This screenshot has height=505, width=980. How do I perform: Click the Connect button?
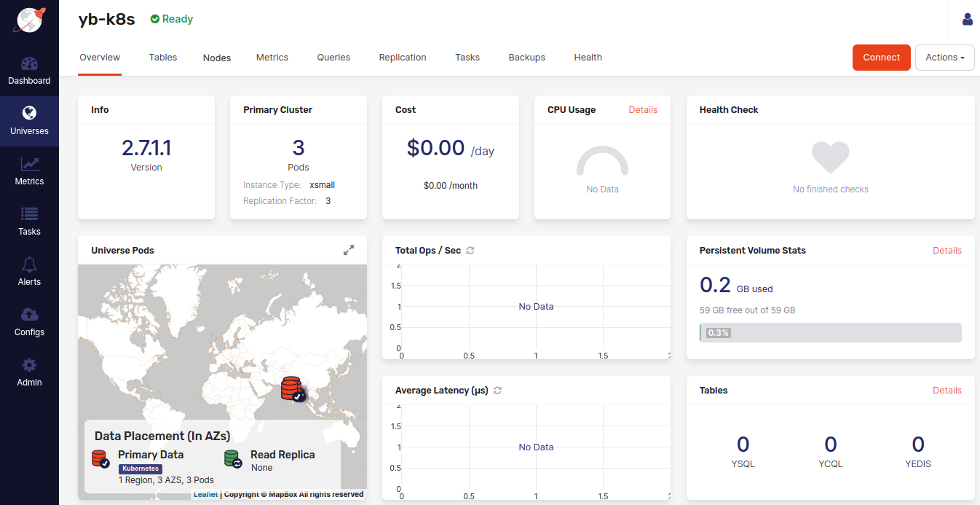point(881,58)
